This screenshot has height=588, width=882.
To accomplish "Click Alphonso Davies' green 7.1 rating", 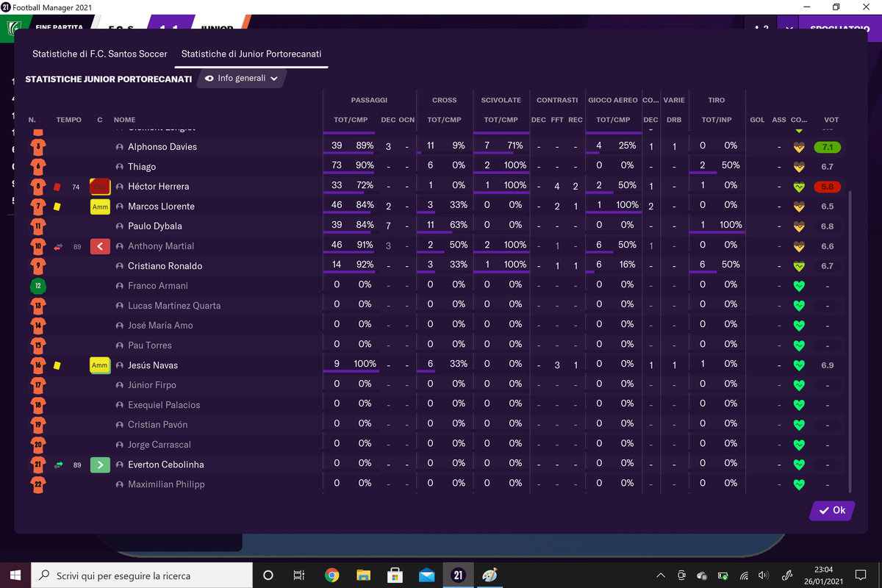I will click(827, 147).
